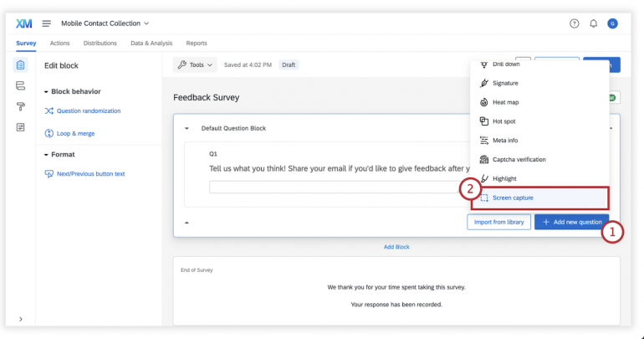The width and height of the screenshot is (644, 339).
Task: Click the XM logo
Action: 24,23
